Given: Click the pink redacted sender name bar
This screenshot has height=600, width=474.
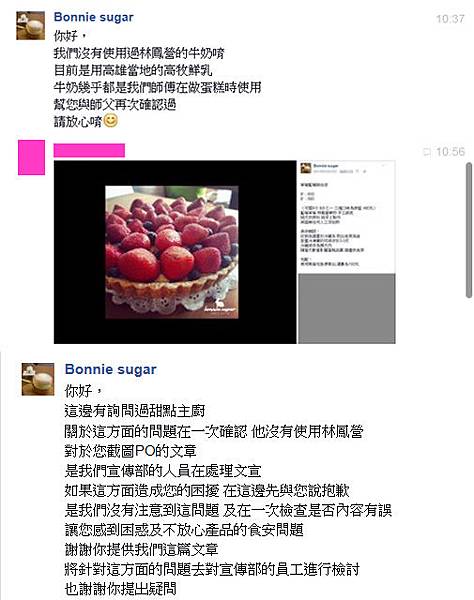Looking at the screenshot, I should coord(89,150).
